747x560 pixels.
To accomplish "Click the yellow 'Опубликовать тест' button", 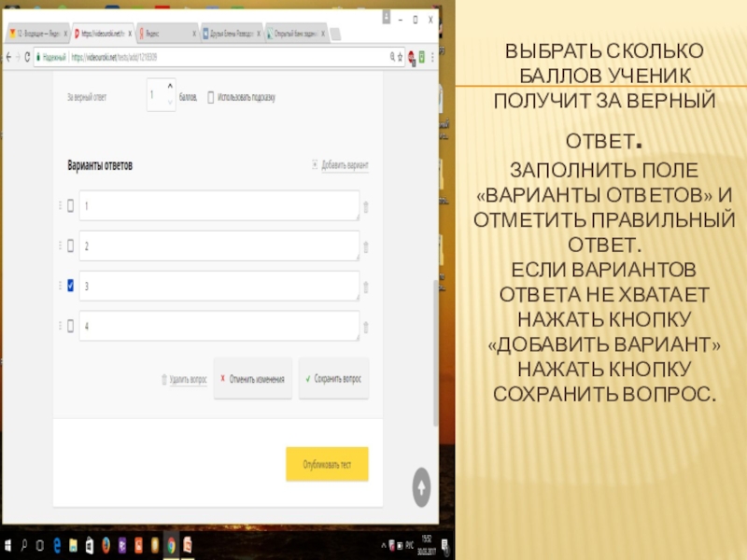I will [327, 464].
